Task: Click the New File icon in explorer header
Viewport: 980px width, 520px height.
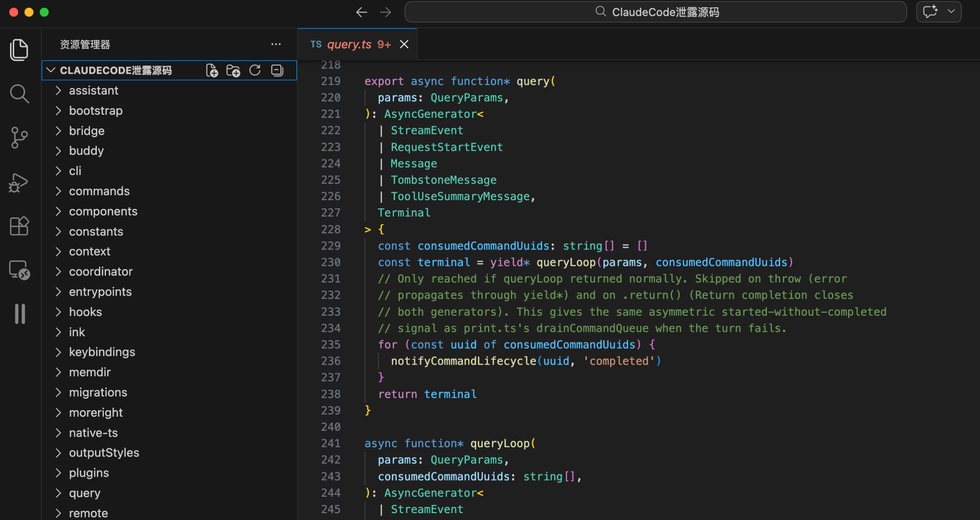Action: tap(212, 70)
